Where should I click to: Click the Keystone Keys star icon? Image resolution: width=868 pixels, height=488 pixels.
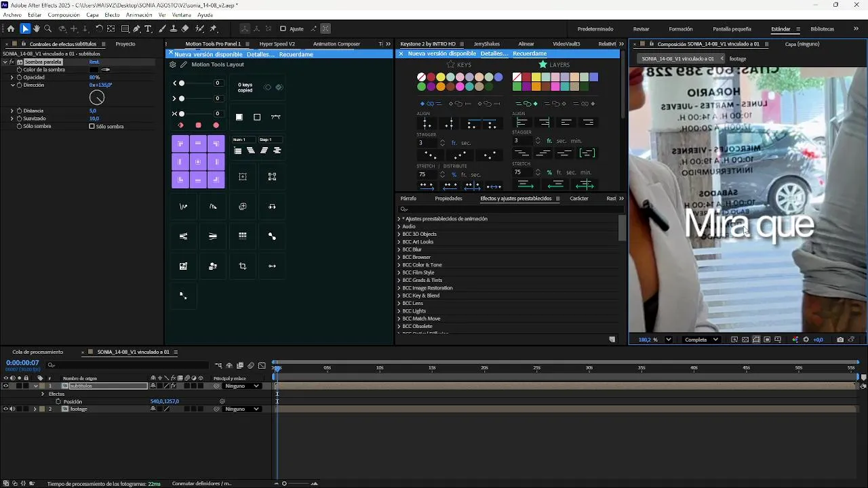[x=450, y=64]
